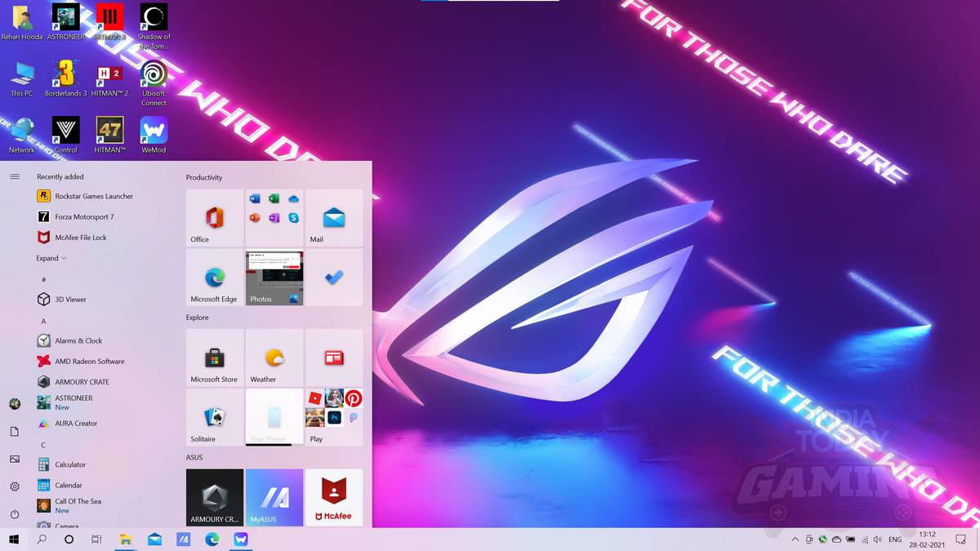The height and width of the screenshot is (551, 980).
Task: Open WeMod from the taskbar
Action: [x=241, y=540]
